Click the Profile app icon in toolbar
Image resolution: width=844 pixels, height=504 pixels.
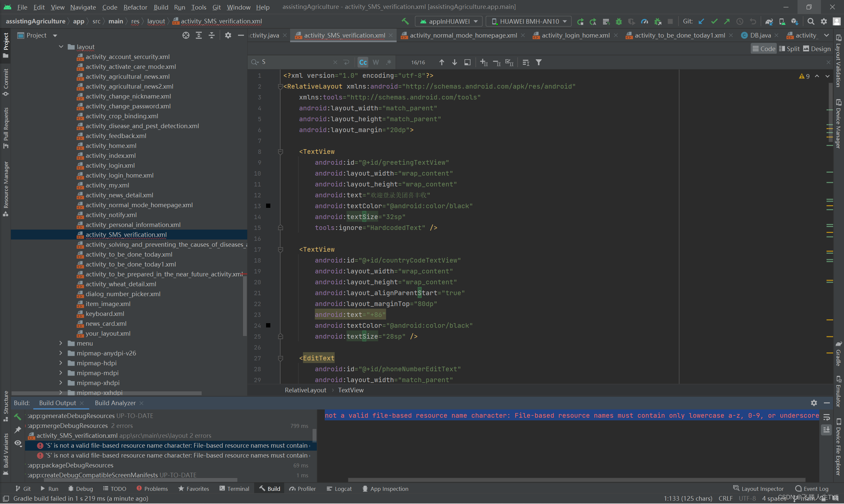pyautogui.click(x=645, y=21)
